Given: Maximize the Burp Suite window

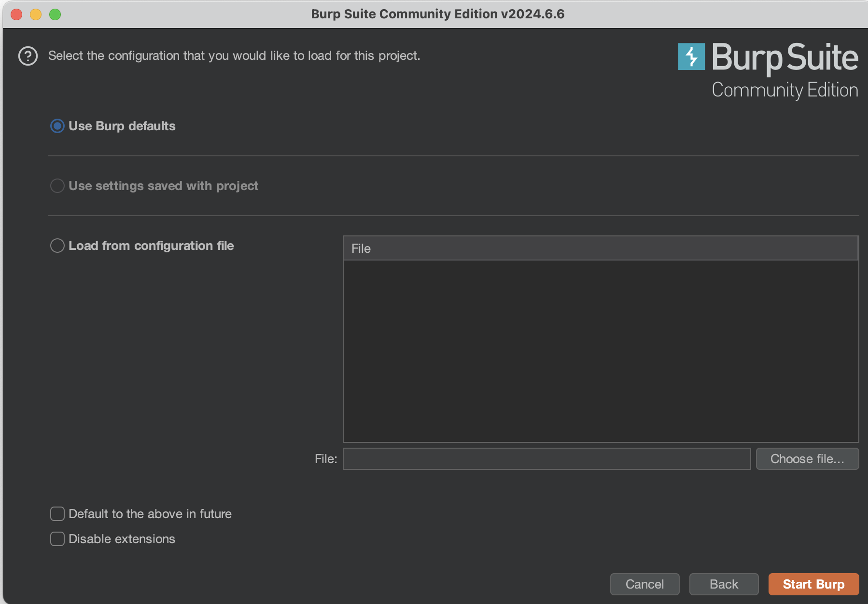Looking at the screenshot, I should tap(55, 14).
